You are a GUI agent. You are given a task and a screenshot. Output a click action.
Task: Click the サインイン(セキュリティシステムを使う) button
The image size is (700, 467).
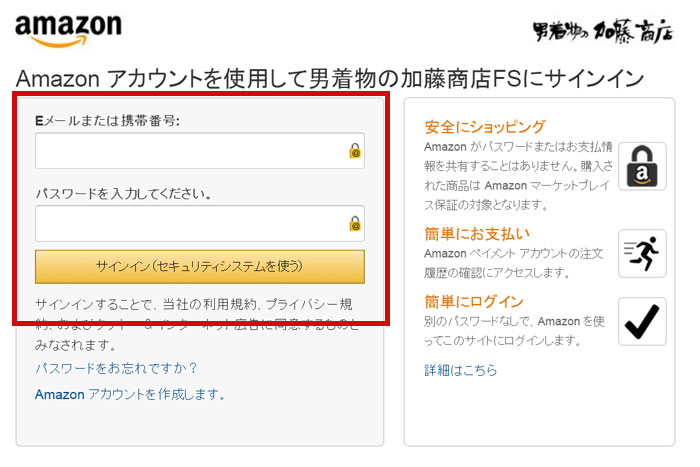click(x=200, y=267)
